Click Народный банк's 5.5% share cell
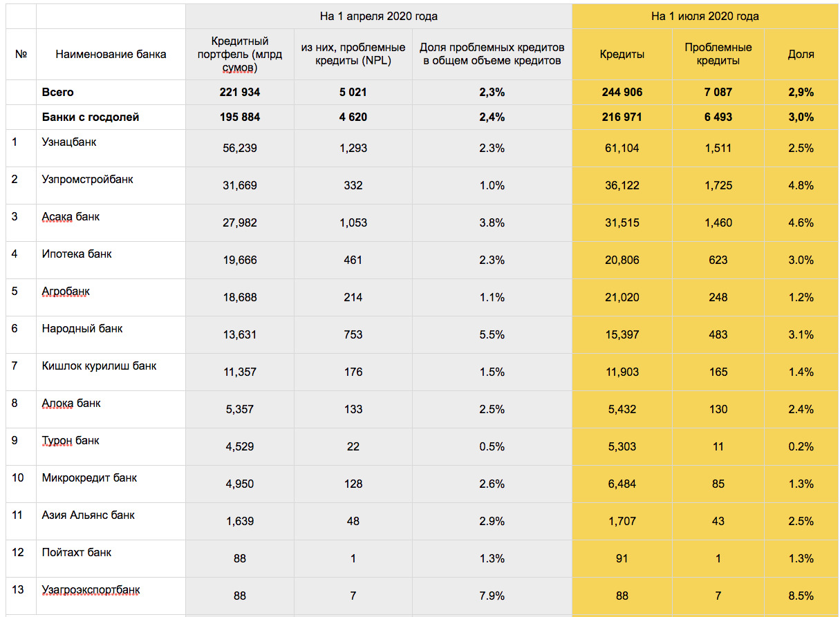Screen dimensions: 840x617 [492, 334]
